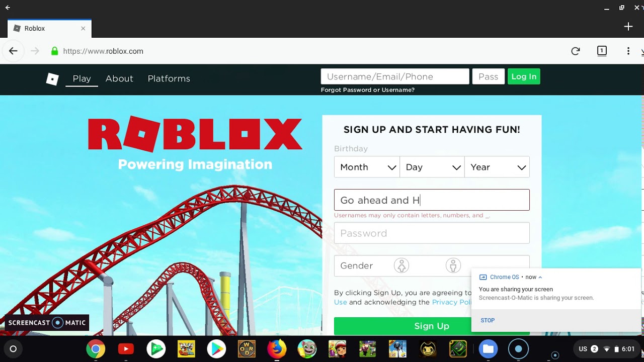
Task: Click the ChromeOS launcher circle button
Action: pos(13,349)
